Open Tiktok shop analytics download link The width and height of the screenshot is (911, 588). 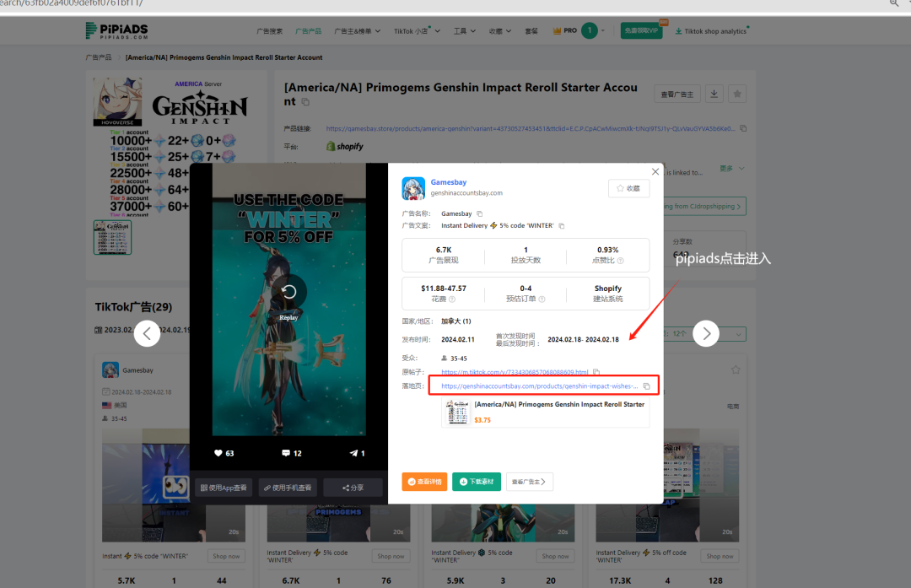(712, 31)
